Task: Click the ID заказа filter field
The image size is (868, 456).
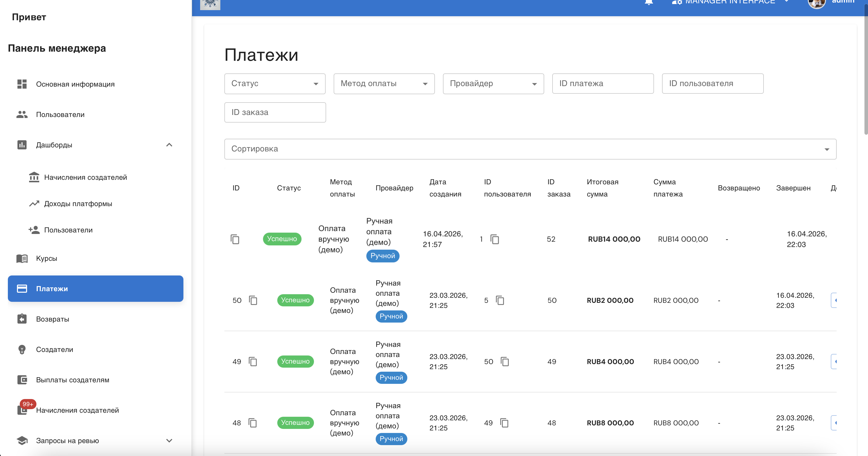Action: 275,112
